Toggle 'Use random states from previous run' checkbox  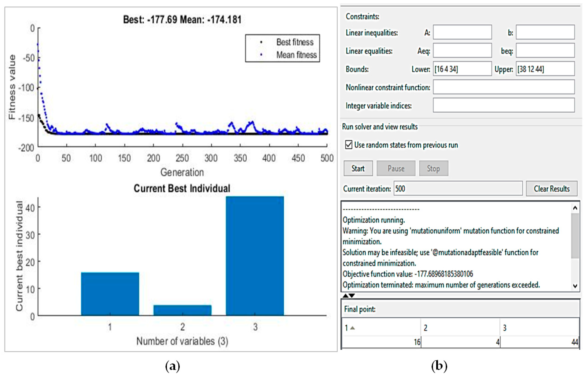coord(349,145)
